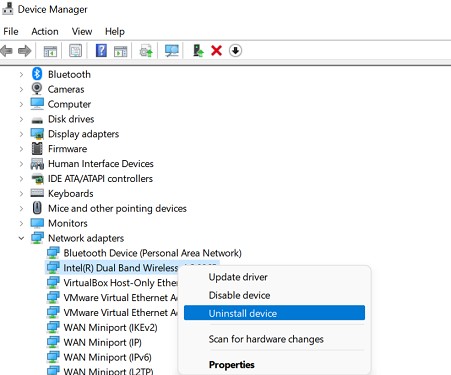Screen dimensions: 451x375
Task: Click the Network adapters category icon
Action: [x=37, y=238]
